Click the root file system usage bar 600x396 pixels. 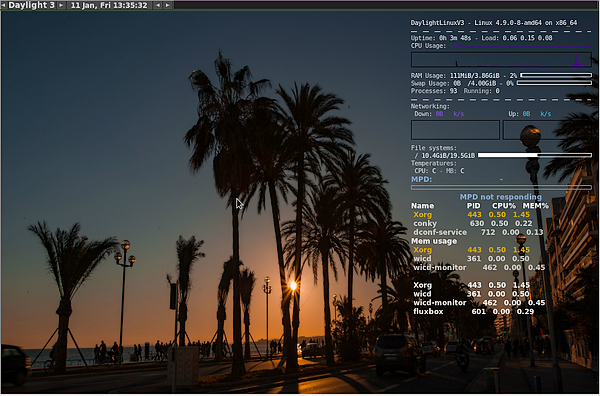[x=535, y=155]
